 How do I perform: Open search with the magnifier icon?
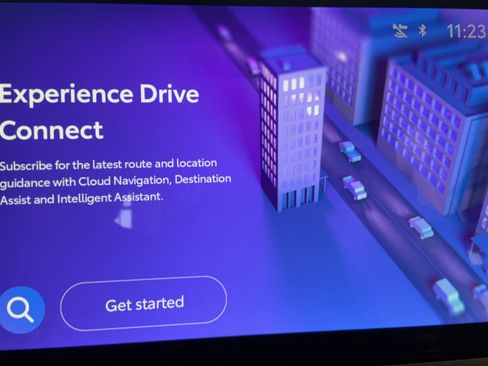tap(21, 310)
